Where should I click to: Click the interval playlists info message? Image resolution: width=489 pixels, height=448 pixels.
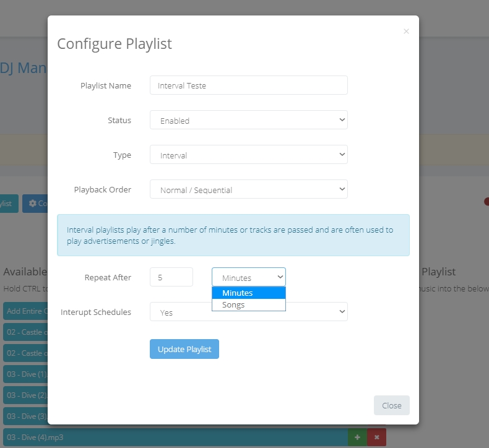point(233,235)
